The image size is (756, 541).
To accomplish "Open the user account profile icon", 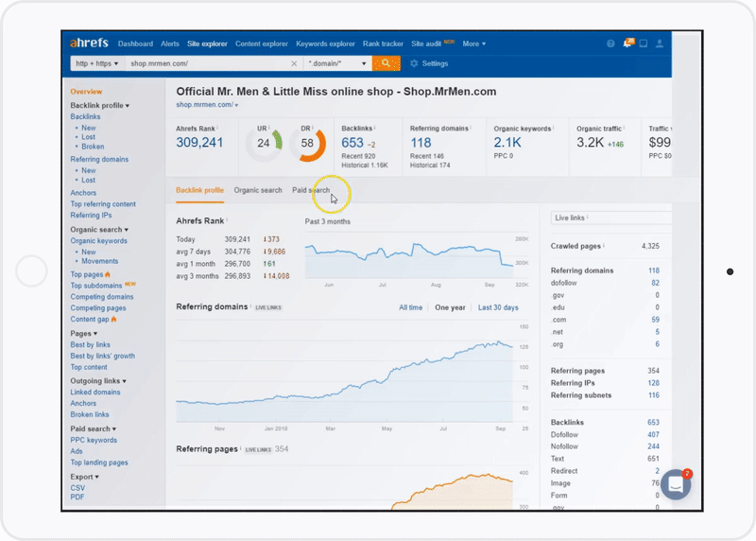I will 659,44.
